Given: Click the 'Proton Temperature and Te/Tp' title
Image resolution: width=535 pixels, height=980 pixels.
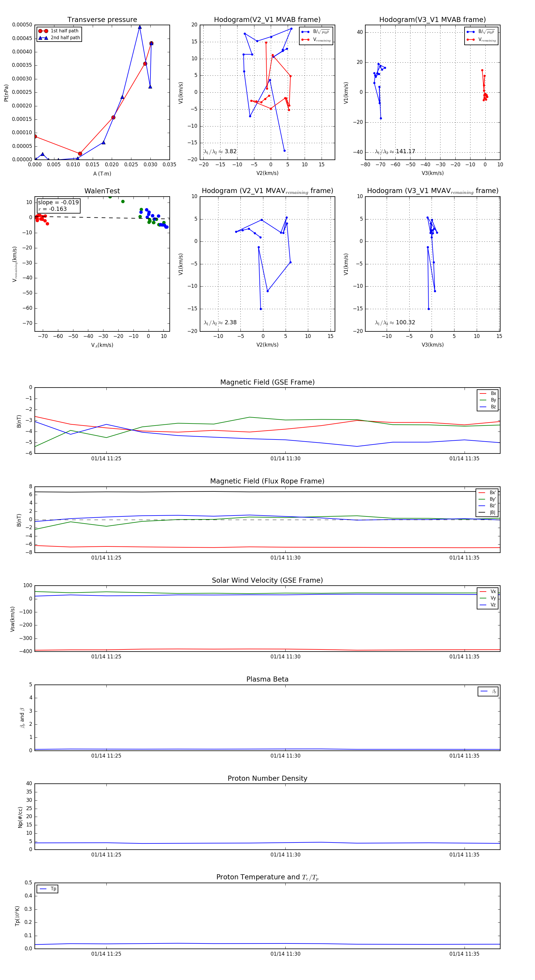Looking at the screenshot, I should pos(267,877).
